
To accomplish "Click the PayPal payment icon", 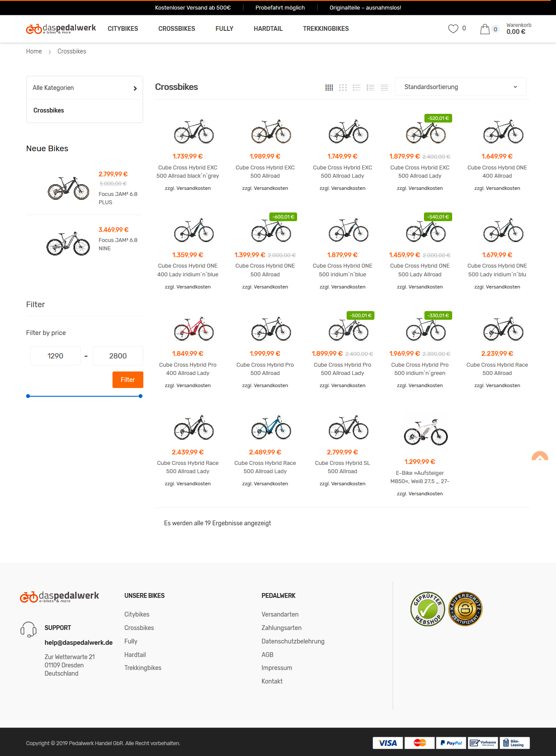I will tap(451, 743).
